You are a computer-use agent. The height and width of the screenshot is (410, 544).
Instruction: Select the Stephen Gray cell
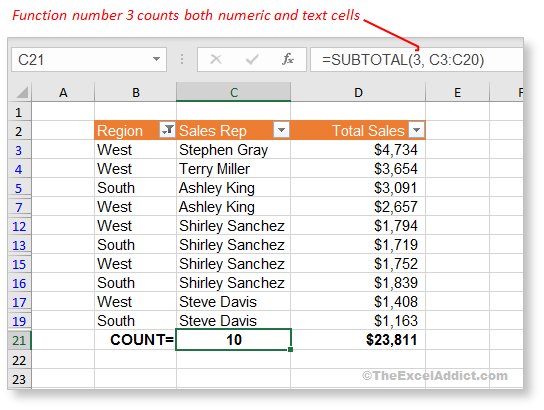pyautogui.click(x=233, y=150)
